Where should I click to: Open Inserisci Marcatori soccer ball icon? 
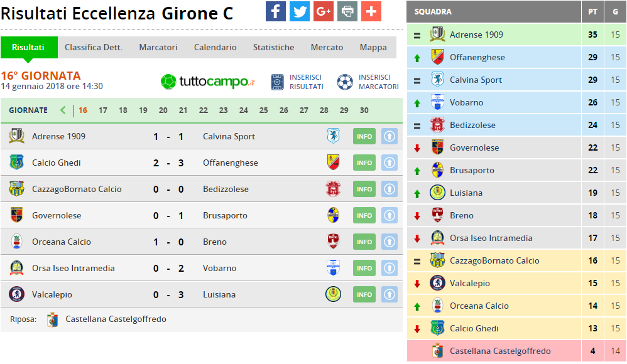coord(345,82)
